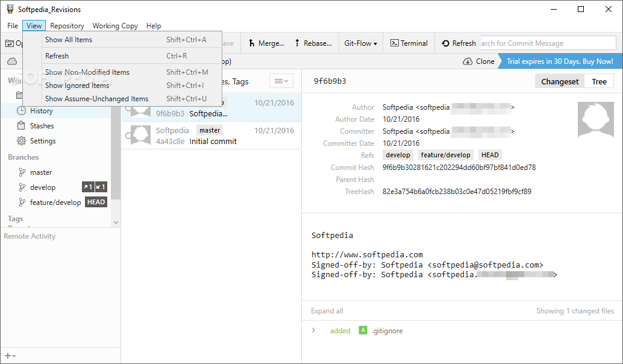Click the Commit Hash value
Viewport: 623px width, 364px height.
459,168
